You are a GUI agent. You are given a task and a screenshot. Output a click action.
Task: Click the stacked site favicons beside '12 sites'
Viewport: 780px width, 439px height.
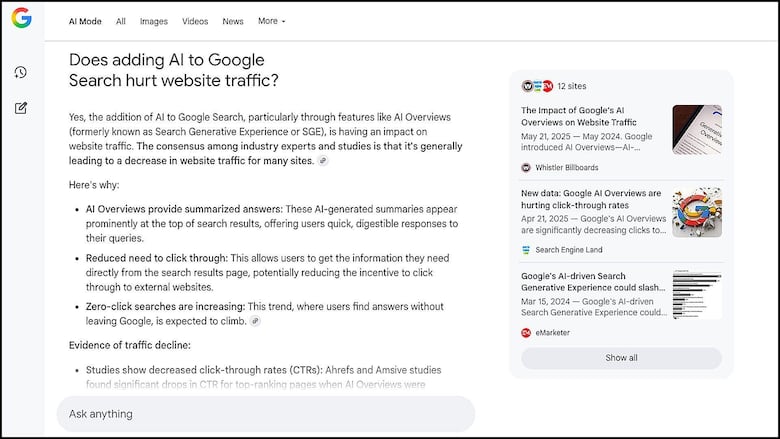pos(537,86)
